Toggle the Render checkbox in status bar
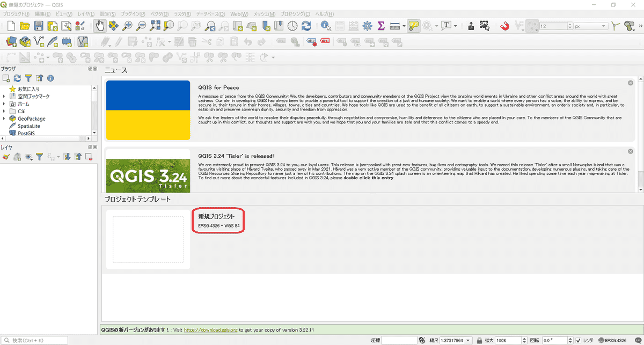This screenshot has width=644, height=345. 578,340
